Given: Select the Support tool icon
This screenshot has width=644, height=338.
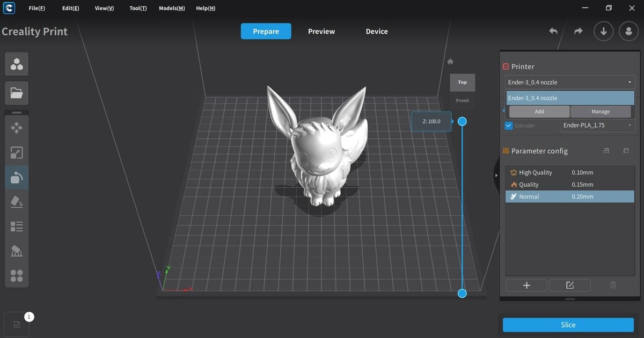Looking at the screenshot, I should (x=17, y=251).
